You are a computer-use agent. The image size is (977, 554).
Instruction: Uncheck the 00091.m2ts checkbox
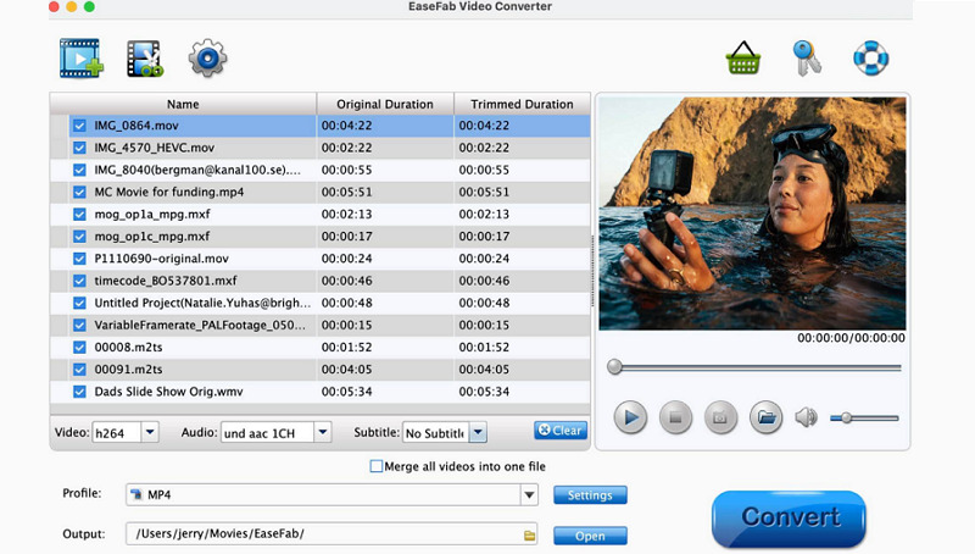(x=79, y=370)
